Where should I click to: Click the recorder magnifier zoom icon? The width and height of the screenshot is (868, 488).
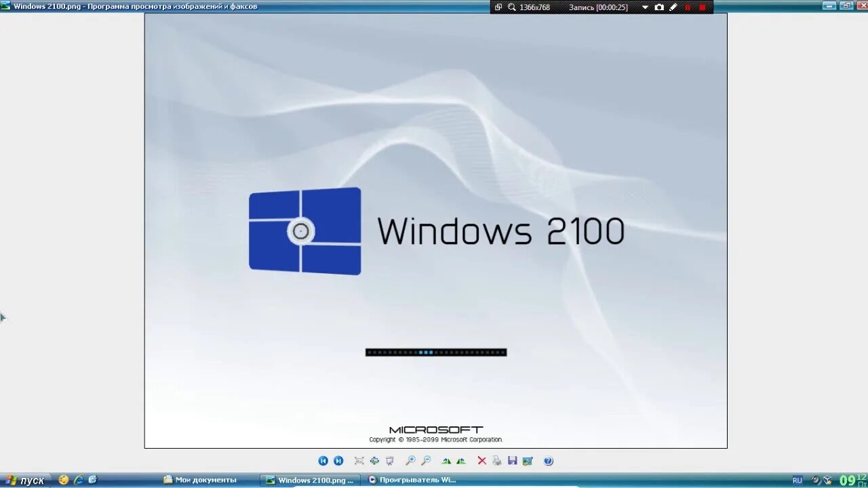coord(512,7)
